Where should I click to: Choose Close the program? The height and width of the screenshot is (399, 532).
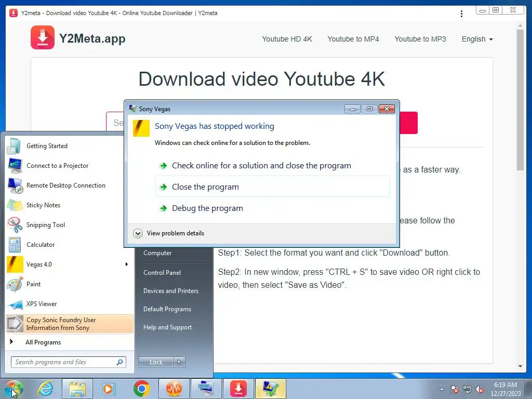point(272,187)
